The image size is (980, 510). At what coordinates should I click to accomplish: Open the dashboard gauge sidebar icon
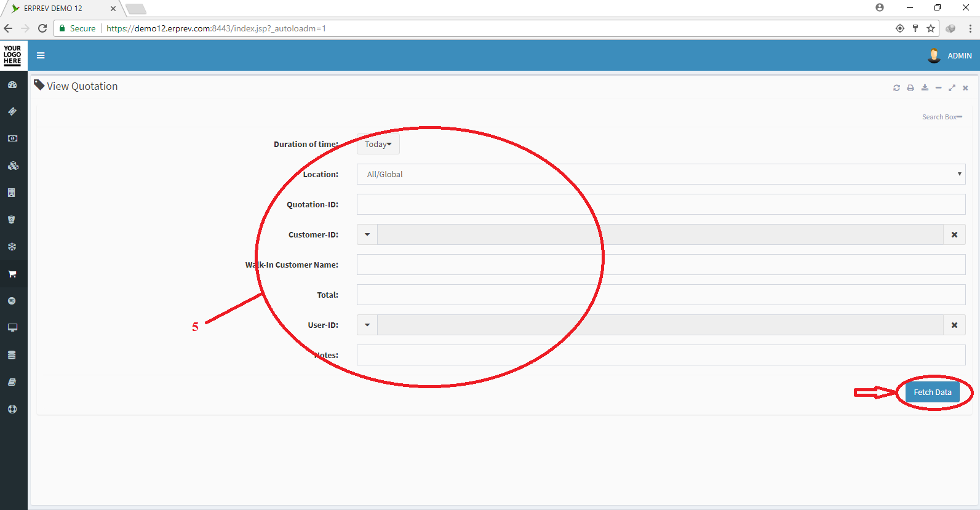coord(12,85)
